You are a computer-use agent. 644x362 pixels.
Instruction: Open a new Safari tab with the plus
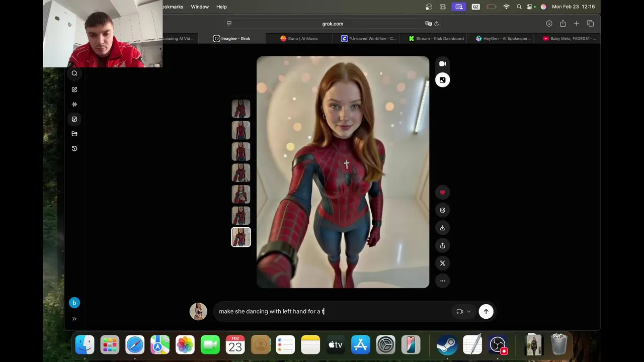point(577,24)
